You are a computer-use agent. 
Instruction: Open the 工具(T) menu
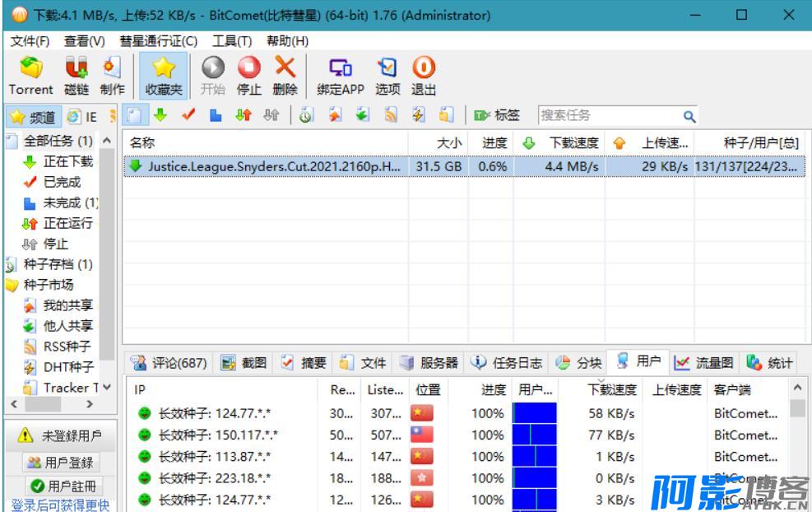[x=231, y=41]
